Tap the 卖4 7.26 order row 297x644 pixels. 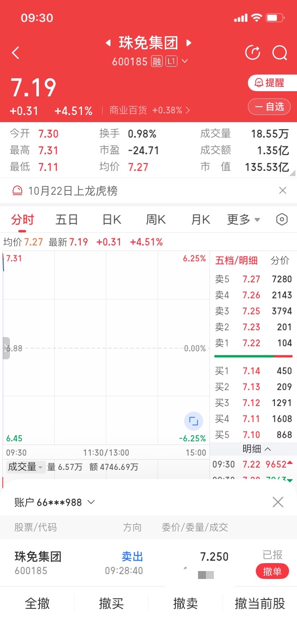coord(253,295)
